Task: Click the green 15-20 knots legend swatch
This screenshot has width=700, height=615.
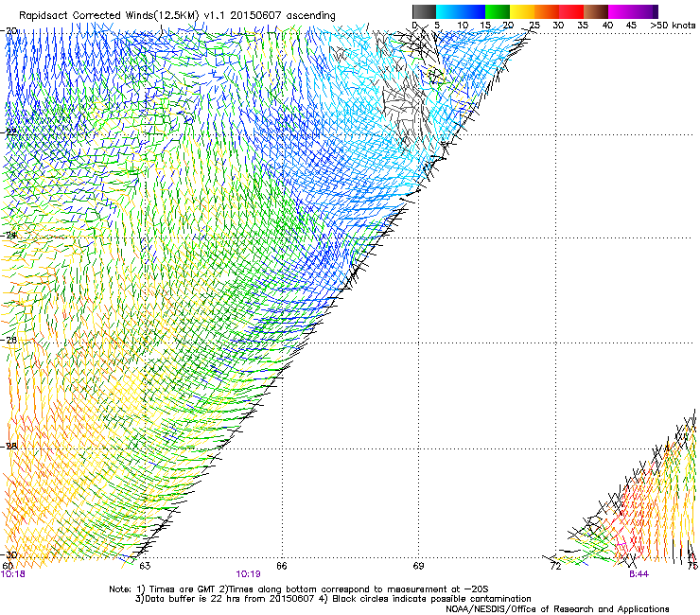Action: point(498,11)
